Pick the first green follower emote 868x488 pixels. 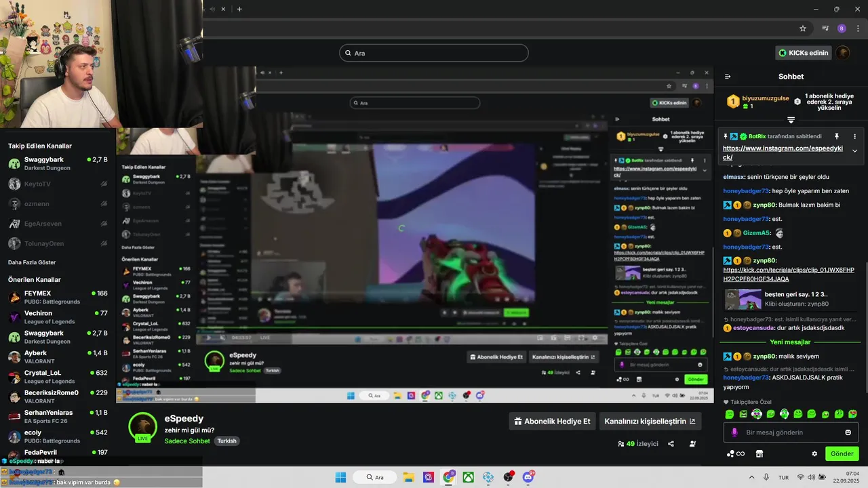point(730,414)
